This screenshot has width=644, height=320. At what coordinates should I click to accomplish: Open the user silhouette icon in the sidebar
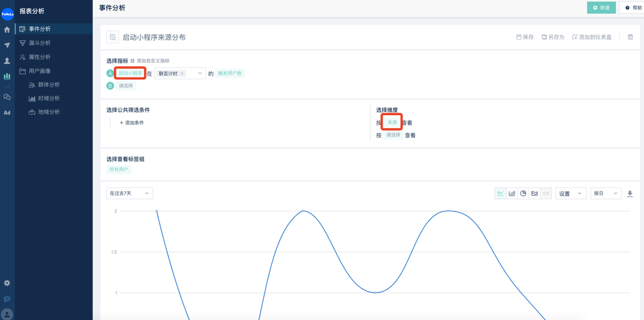click(x=7, y=61)
